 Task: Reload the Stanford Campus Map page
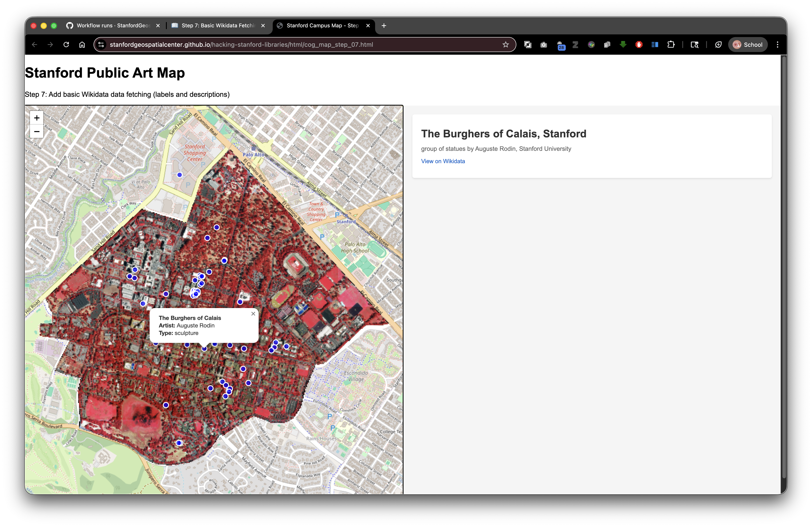(x=66, y=44)
